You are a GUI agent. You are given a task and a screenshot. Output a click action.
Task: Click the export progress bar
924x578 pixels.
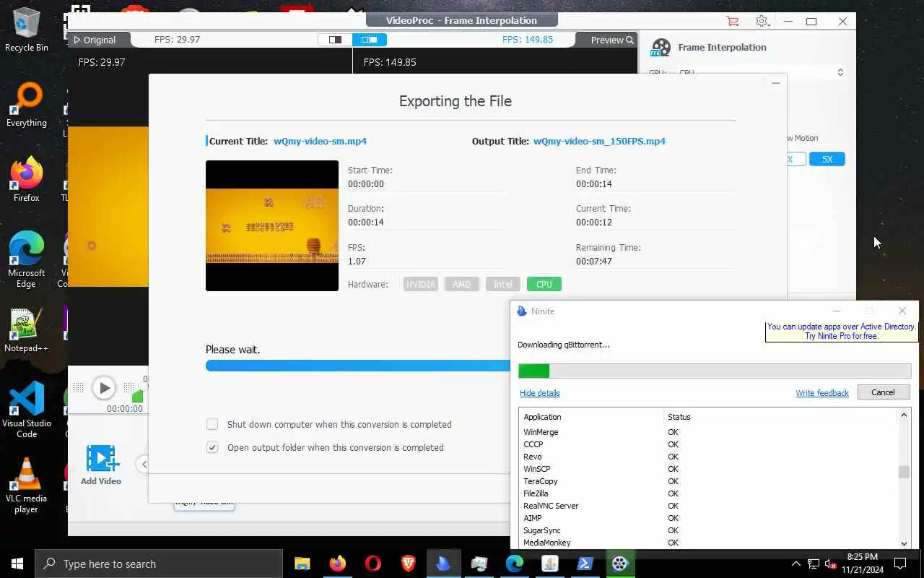358,366
